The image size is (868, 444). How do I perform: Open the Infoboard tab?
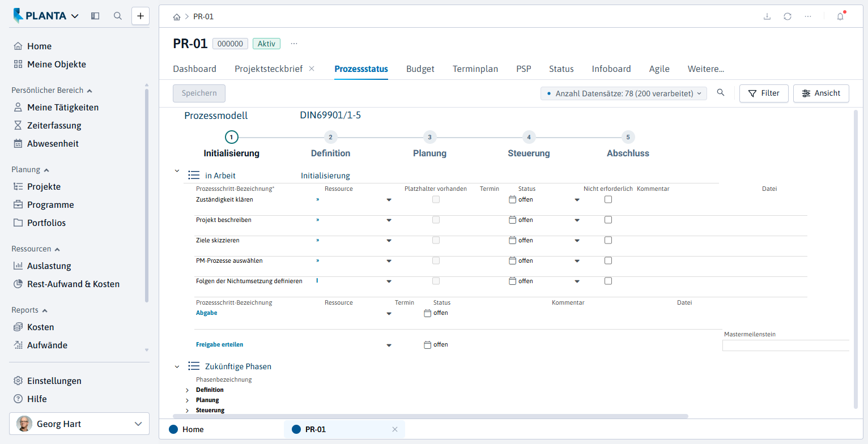(x=611, y=69)
